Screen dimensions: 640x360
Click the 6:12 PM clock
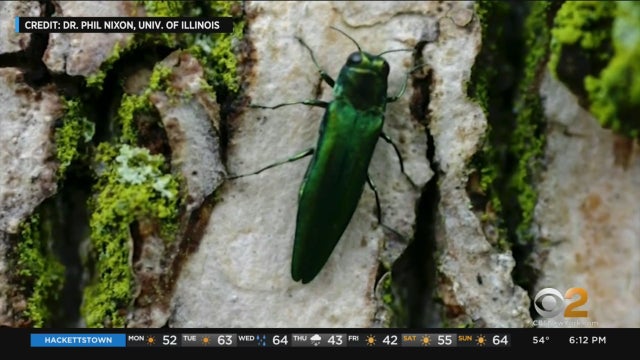pos(587,340)
